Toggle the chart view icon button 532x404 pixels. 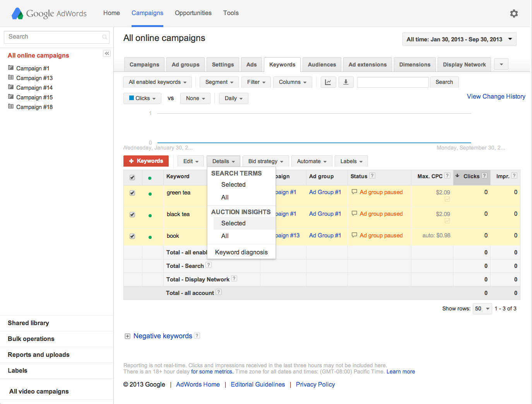328,82
